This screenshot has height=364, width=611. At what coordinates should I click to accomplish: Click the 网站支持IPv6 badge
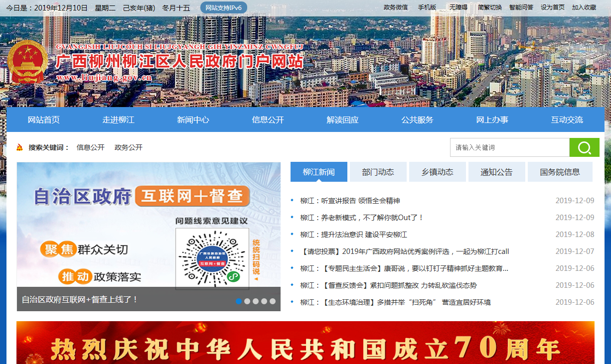223,7
